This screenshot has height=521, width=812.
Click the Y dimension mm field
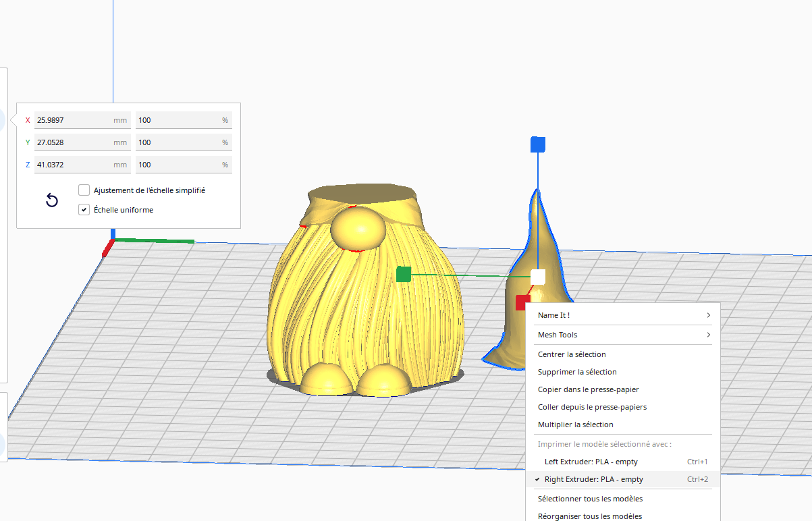click(x=82, y=142)
